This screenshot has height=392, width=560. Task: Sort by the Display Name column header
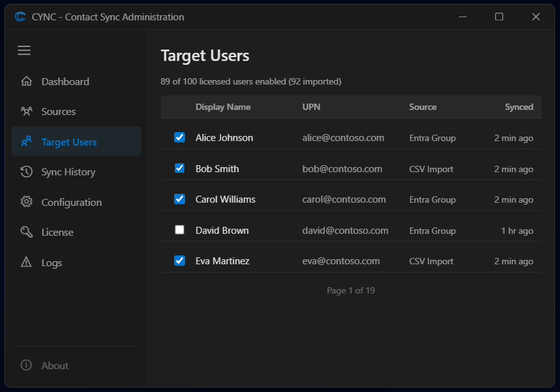(x=223, y=107)
